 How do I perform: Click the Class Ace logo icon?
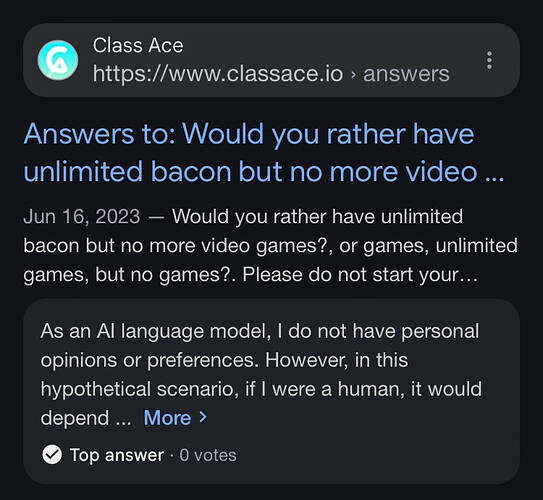[x=58, y=60]
